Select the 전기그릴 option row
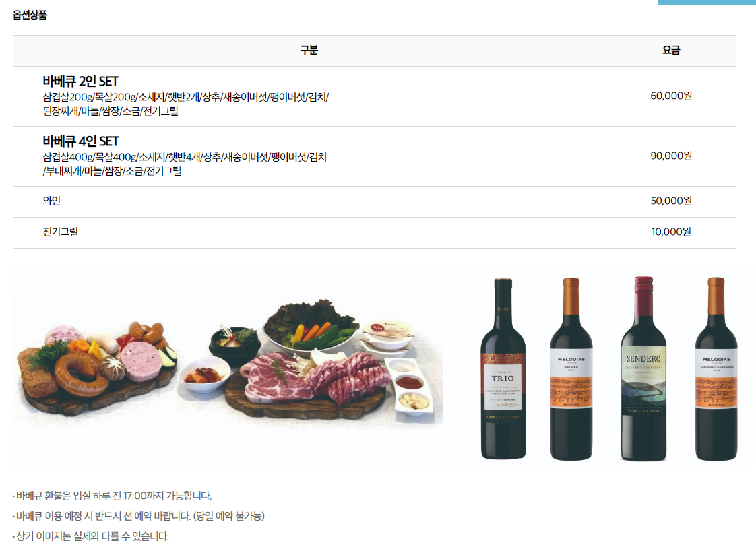This screenshot has width=756, height=551. (374, 232)
